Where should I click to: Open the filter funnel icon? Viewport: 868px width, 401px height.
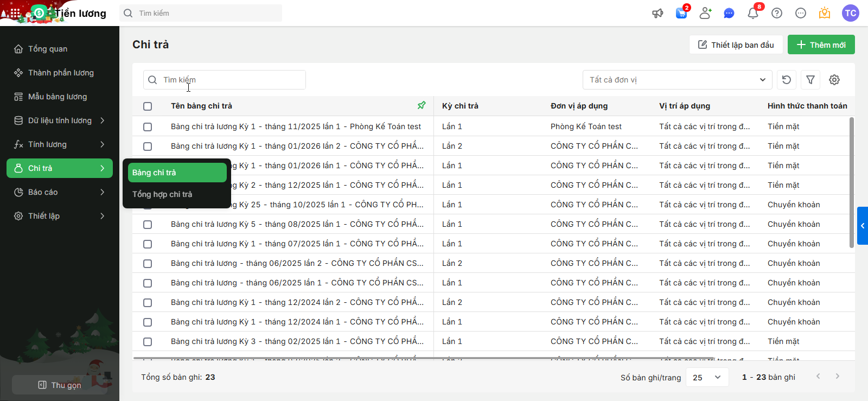(x=810, y=80)
